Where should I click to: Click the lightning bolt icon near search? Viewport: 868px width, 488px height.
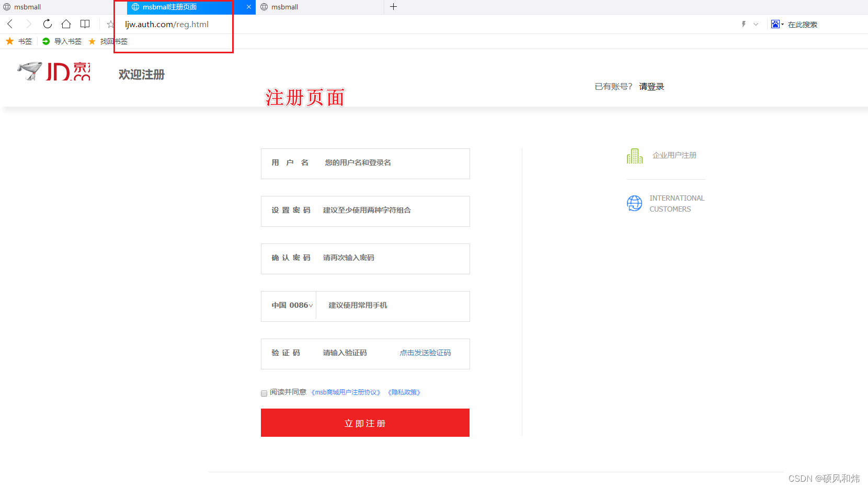[x=744, y=24]
